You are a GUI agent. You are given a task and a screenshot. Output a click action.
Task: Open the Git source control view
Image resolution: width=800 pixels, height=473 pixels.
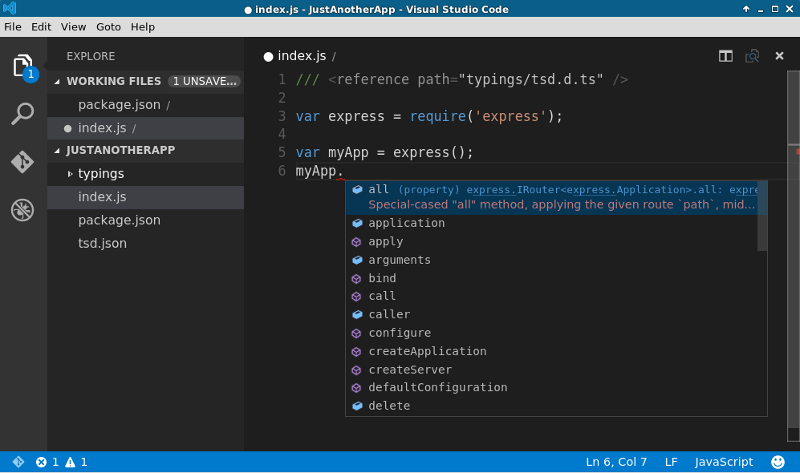point(23,162)
